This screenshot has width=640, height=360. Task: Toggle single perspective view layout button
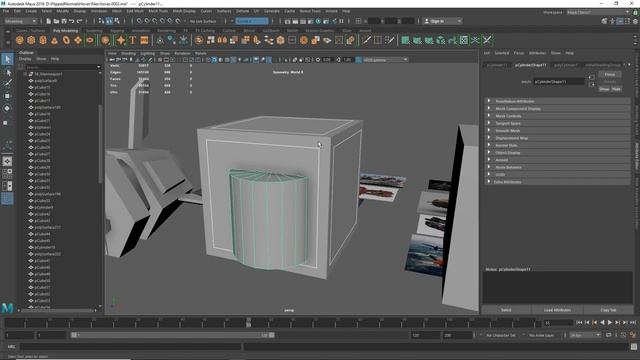7,161
